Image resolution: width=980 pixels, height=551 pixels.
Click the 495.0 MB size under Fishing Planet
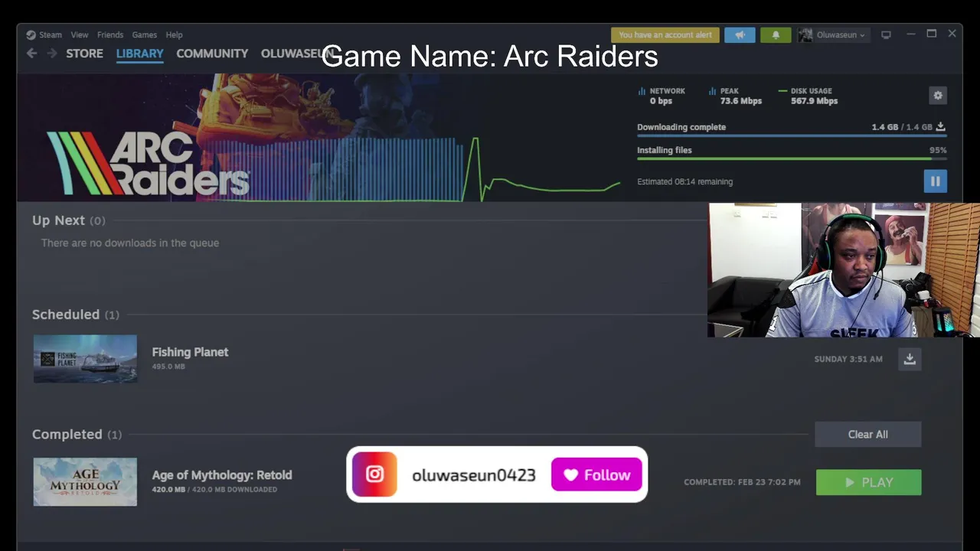click(168, 367)
